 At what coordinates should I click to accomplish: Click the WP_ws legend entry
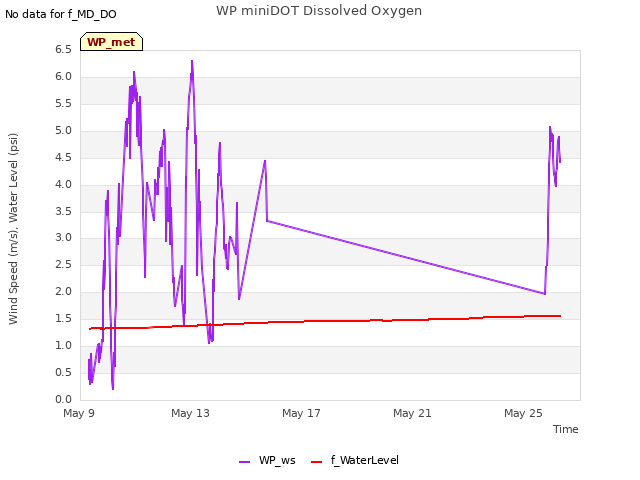click(x=267, y=460)
